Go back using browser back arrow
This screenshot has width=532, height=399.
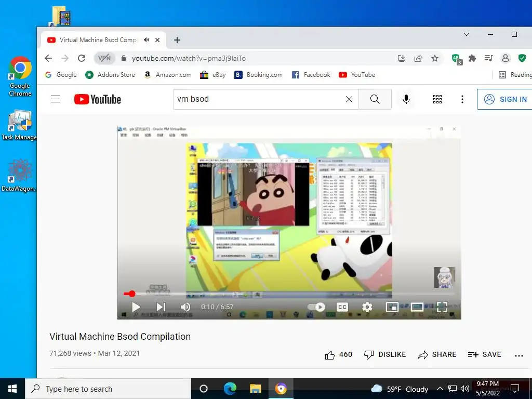(48, 58)
